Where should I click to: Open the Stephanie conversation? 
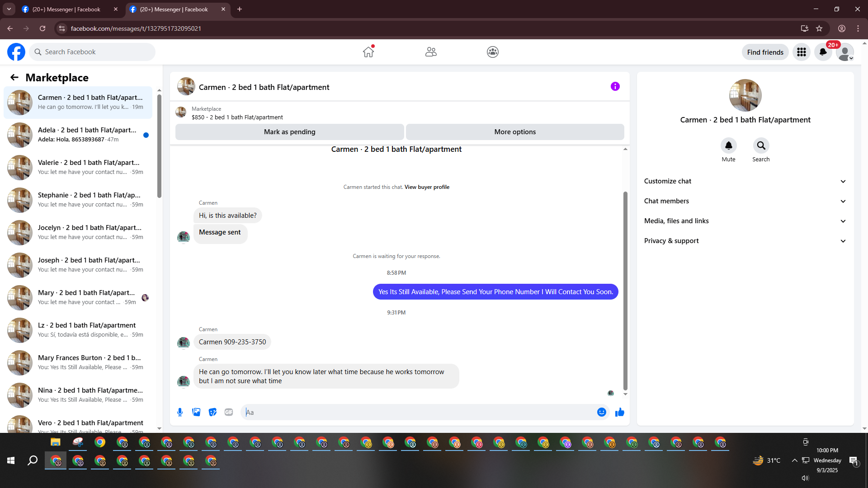pyautogui.click(x=78, y=200)
